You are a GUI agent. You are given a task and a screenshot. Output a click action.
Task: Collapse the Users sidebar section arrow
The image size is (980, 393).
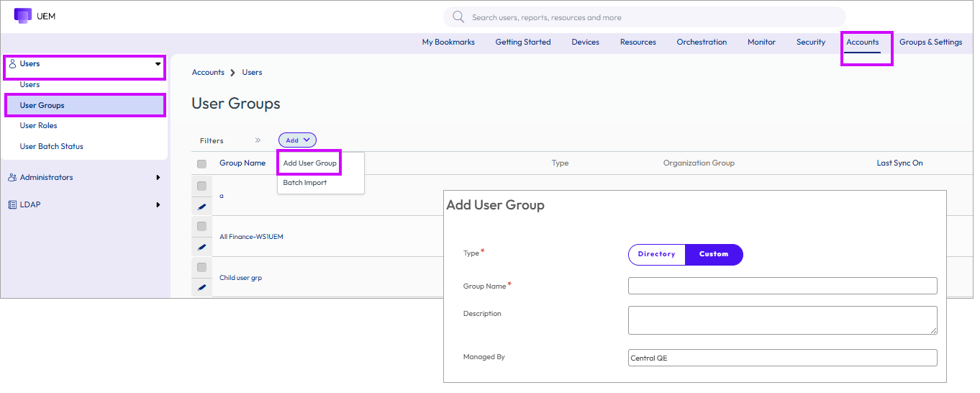click(x=158, y=64)
